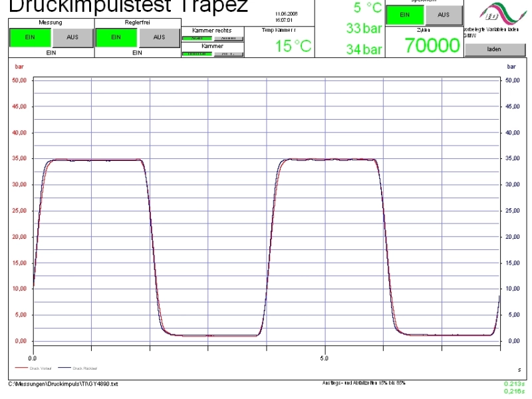The width and height of the screenshot is (532, 399).
Task: Click the Anstiegs- und Abfallzeiten 15% bis 85% label
Action: point(364,383)
